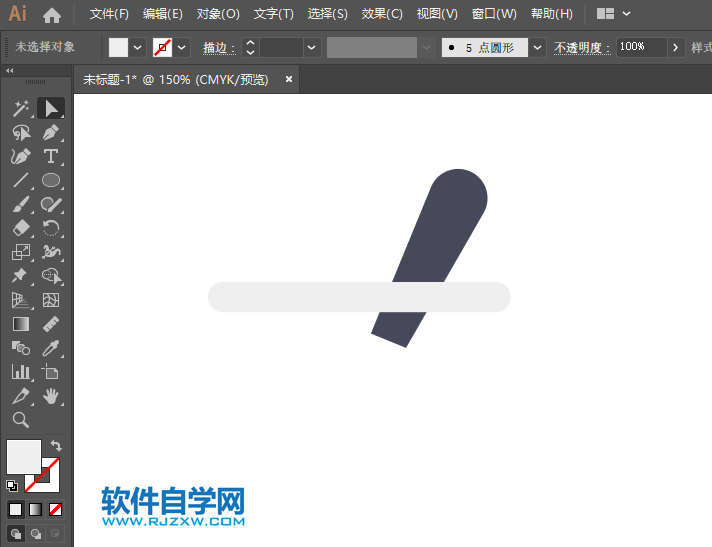Open the fill color dropdown arrow
712x547 pixels.
pyautogui.click(x=138, y=47)
